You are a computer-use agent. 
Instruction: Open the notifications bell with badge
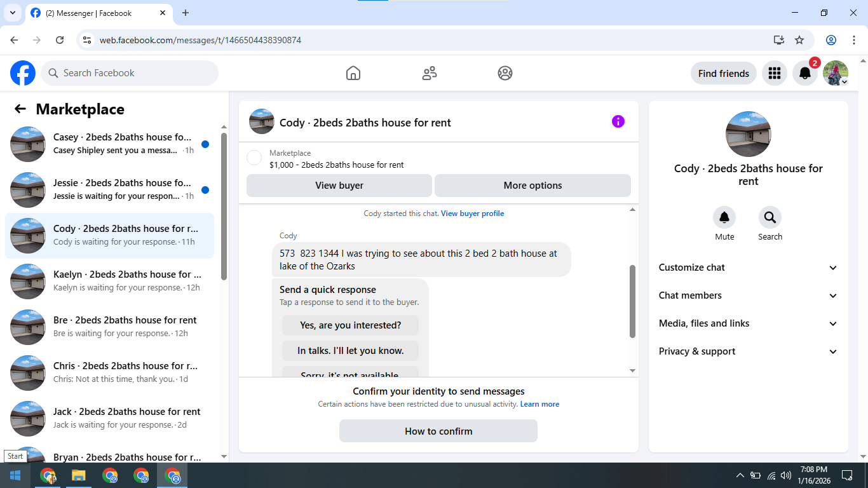pos(805,73)
